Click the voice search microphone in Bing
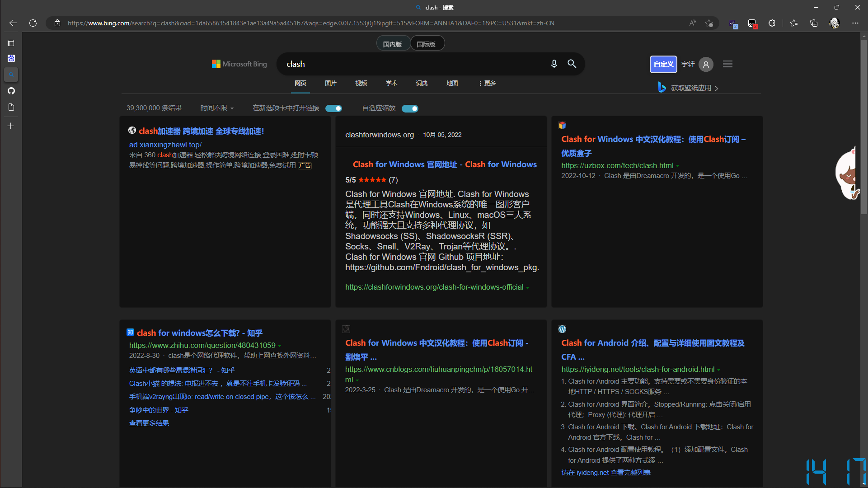The width and height of the screenshot is (868, 488). click(x=554, y=64)
